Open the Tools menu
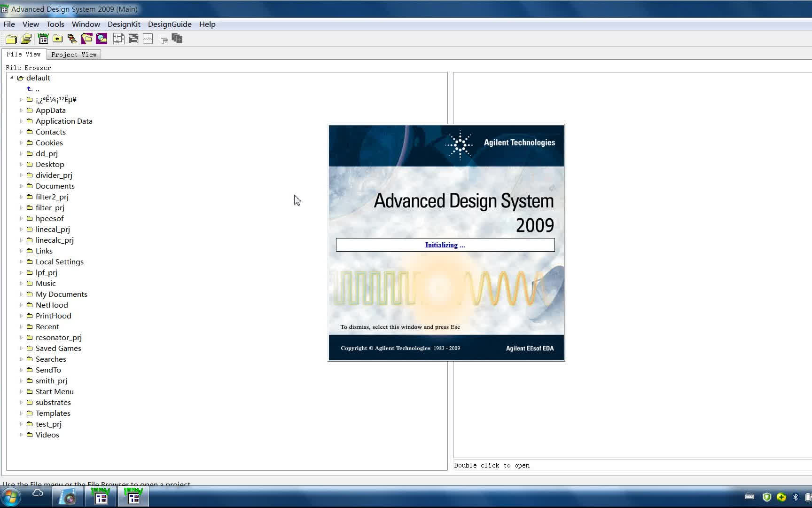Screen dimensions: 812x508 pos(55,24)
